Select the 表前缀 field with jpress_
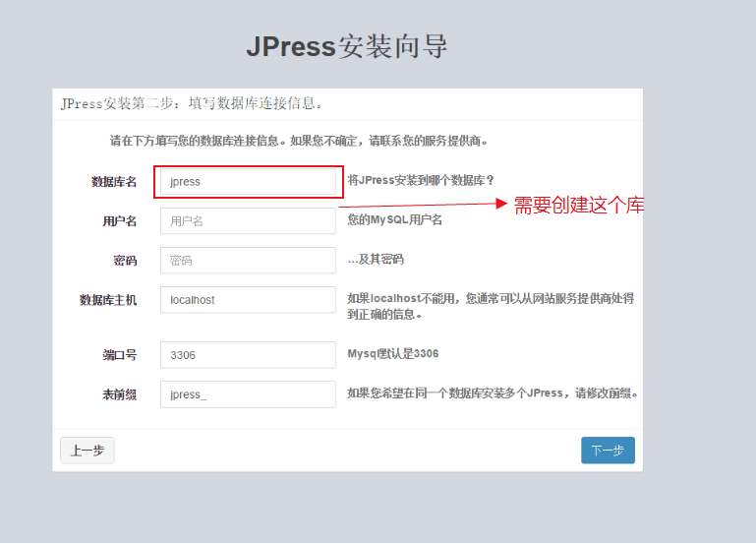756x544 pixels. [248, 394]
